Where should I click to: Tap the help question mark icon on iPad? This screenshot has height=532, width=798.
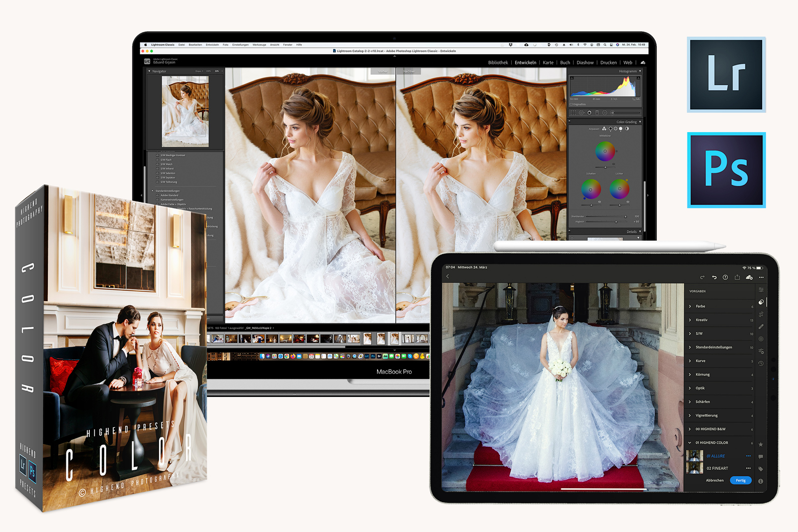725,277
